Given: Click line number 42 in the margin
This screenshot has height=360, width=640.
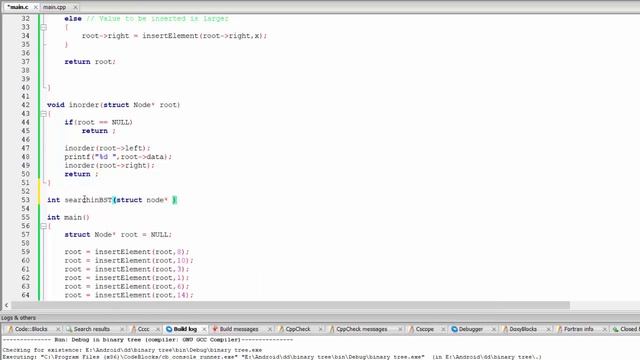Looking at the screenshot, I should pyautogui.click(x=25, y=105).
